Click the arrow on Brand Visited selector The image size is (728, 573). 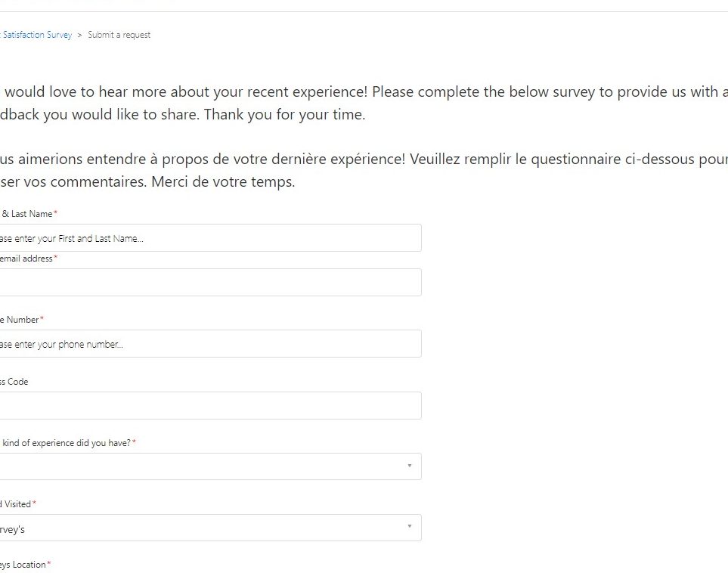click(409, 526)
